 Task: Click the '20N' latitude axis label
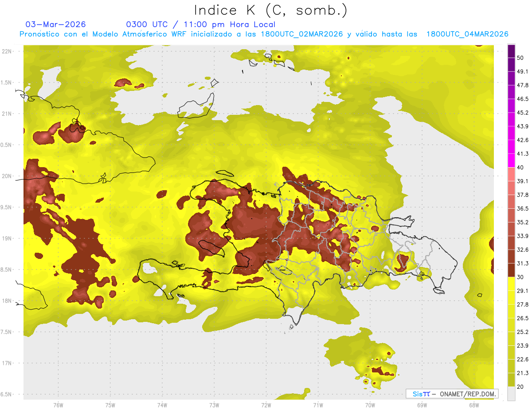[7, 176]
